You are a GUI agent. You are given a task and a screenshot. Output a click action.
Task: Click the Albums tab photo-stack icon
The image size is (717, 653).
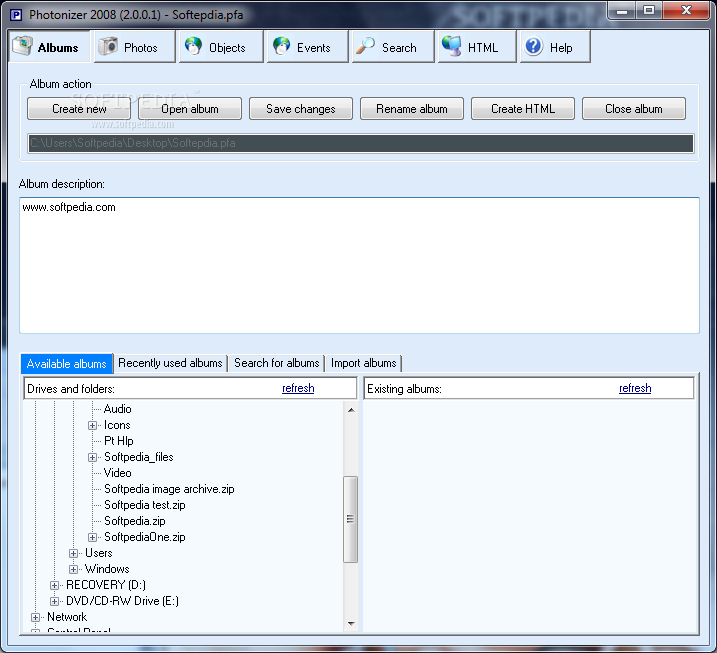[22, 46]
